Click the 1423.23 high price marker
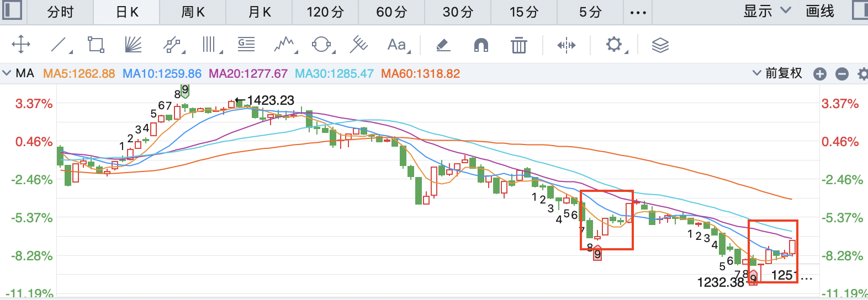The height and width of the screenshot is (300, 868). (x=270, y=100)
